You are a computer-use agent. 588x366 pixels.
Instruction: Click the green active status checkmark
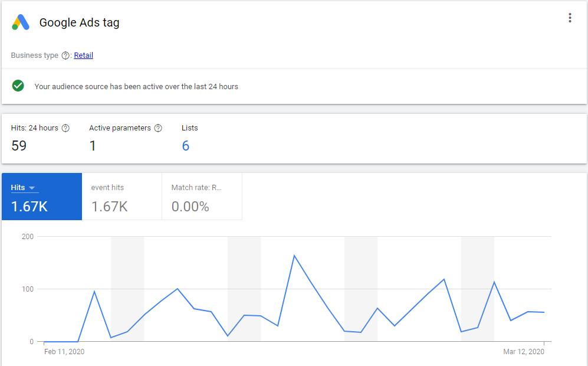pyautogui.click(x=18, y=86)
